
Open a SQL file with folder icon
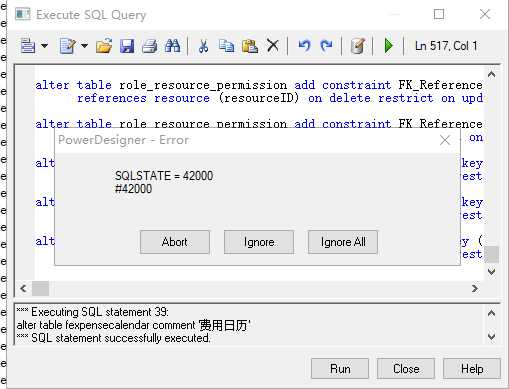click(104, 46)
